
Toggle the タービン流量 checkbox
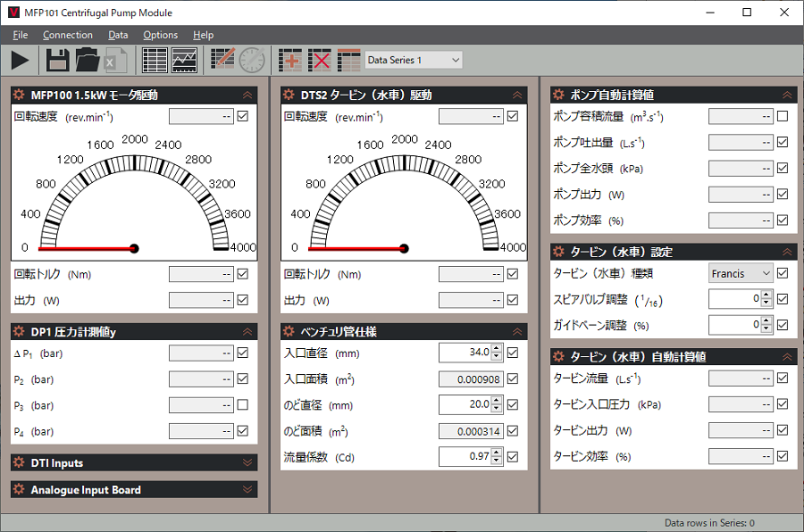click(783, 378)
